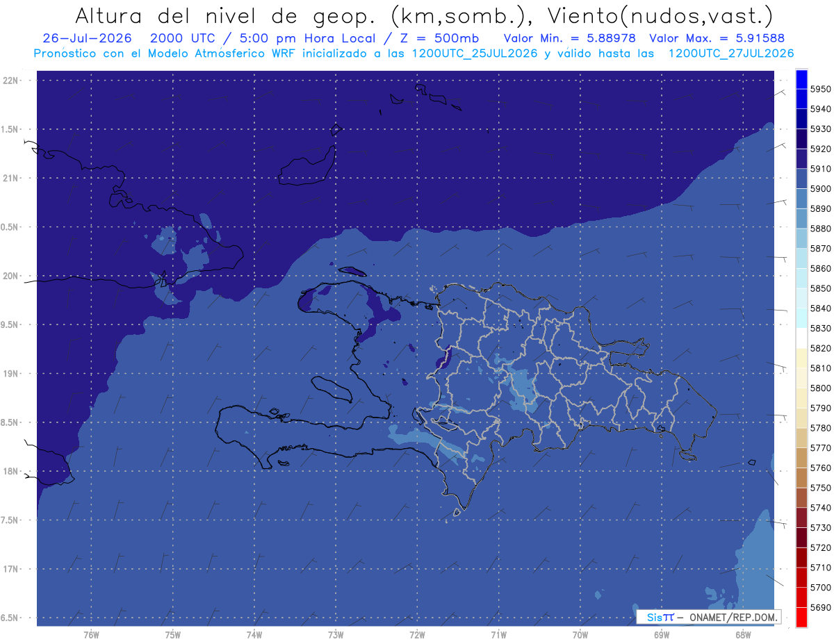Click the '75W' longitude label
The image size is (834, 644).
(x=172, y=635)
